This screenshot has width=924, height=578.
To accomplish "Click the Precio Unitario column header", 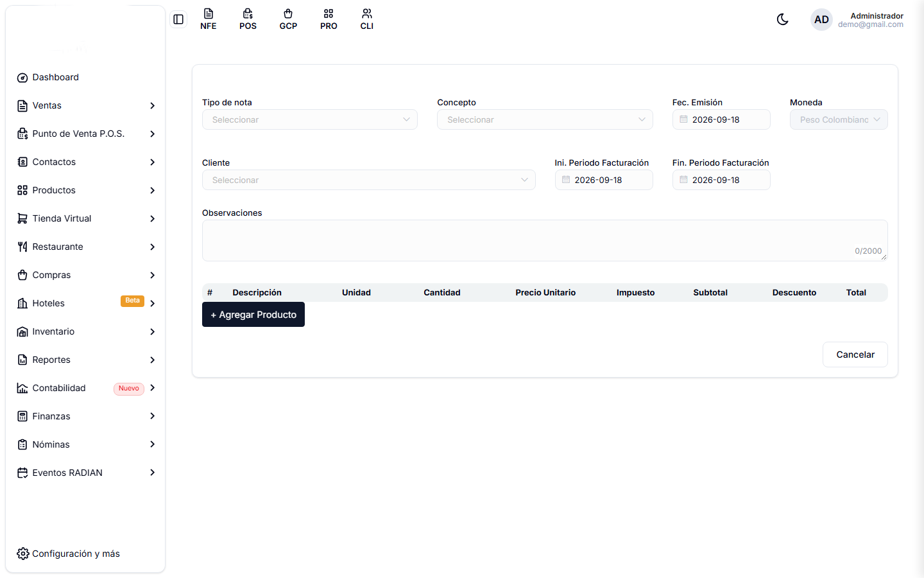I will [545, 292].
